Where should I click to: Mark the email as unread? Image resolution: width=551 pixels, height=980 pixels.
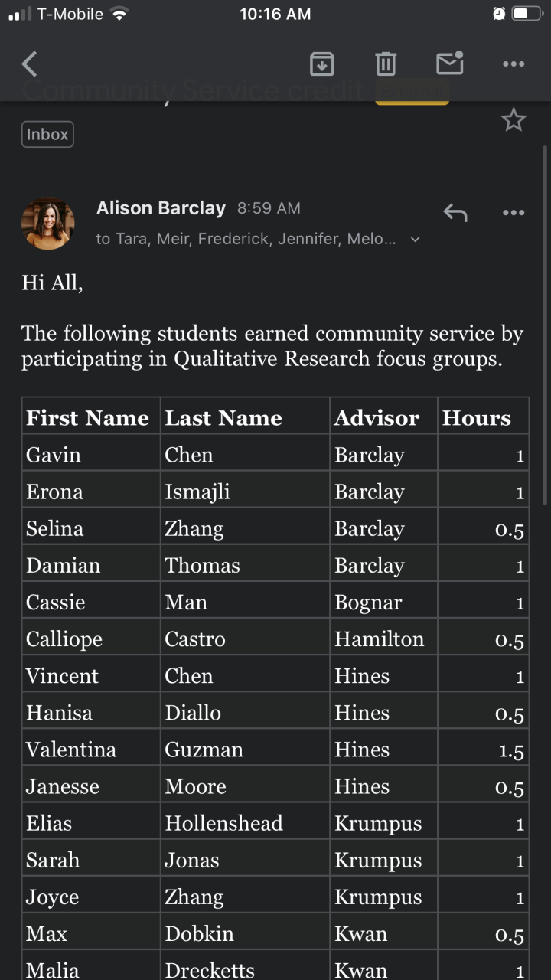[450, 64]
